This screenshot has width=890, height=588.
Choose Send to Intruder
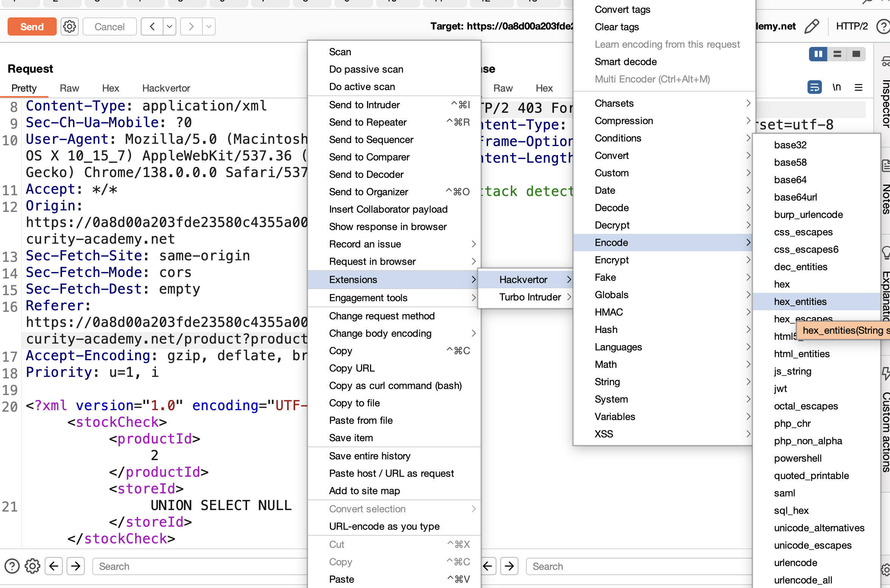pyautogui.click(x=394, y=105)
